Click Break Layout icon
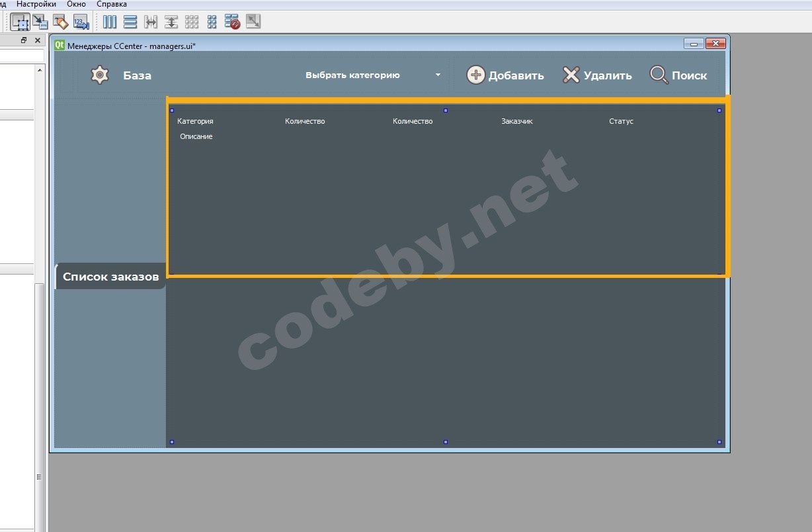Viewport: 812px width, 532px height. click(x=232, y=22)
